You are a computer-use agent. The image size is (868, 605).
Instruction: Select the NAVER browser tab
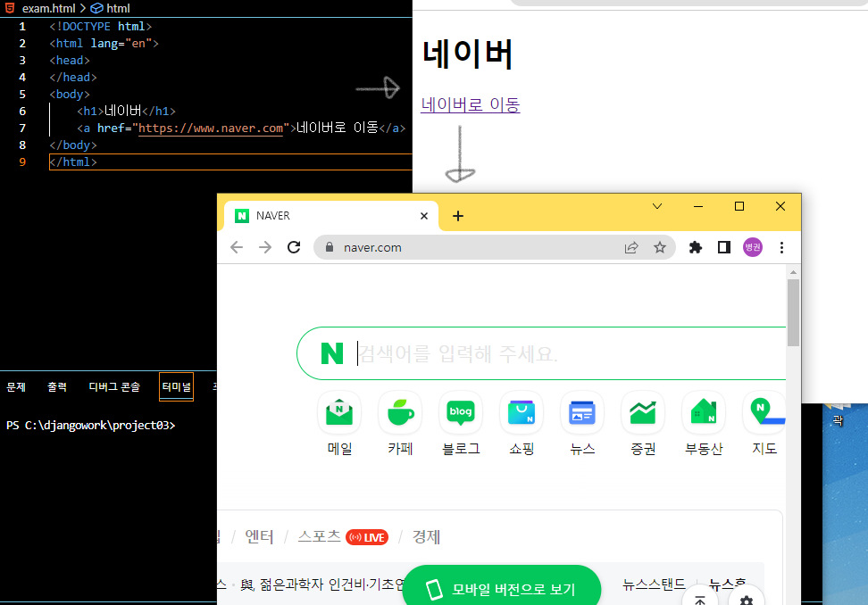(331, 216)
